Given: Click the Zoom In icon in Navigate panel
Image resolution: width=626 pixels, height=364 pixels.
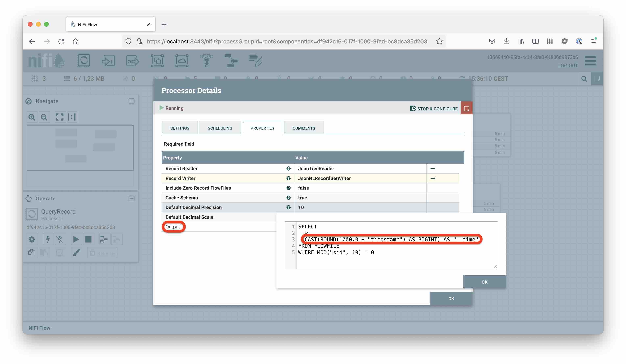Looking at the screenshot, I should click(32, 117).
